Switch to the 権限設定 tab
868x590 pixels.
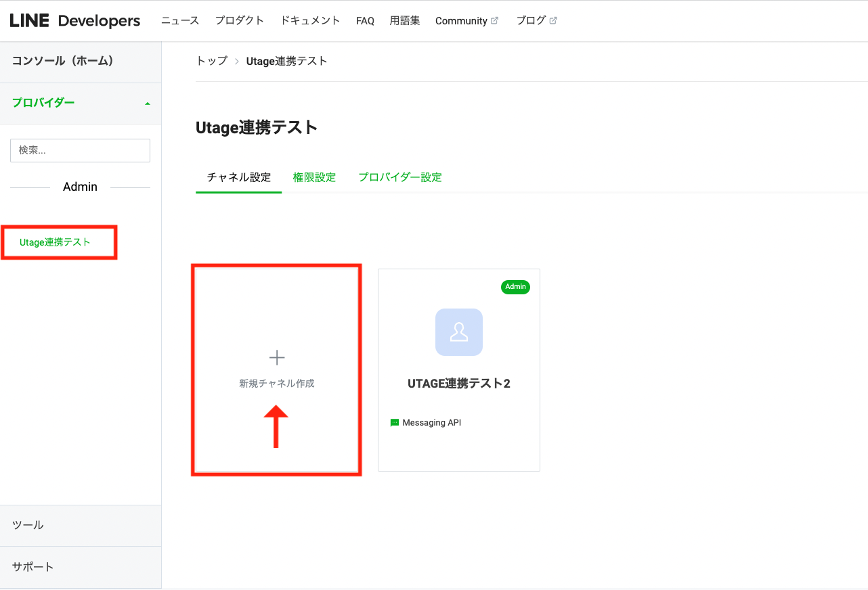tap(314, 177)
